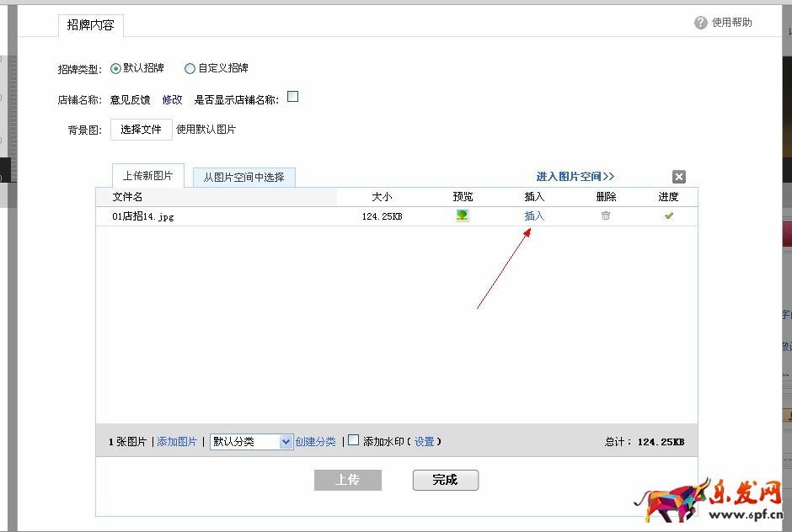Open 进入图片空间>> link

coord(577,176)
